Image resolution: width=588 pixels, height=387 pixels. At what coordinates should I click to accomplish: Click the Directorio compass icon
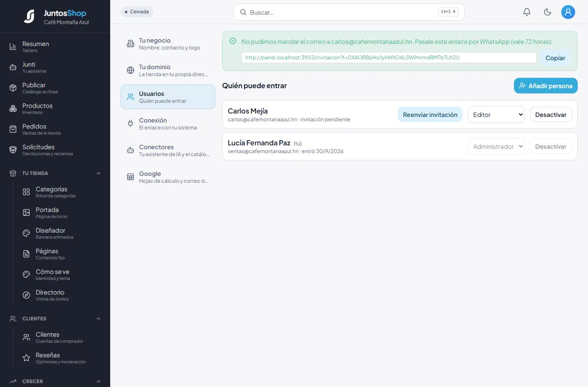(x=26, y=295)
